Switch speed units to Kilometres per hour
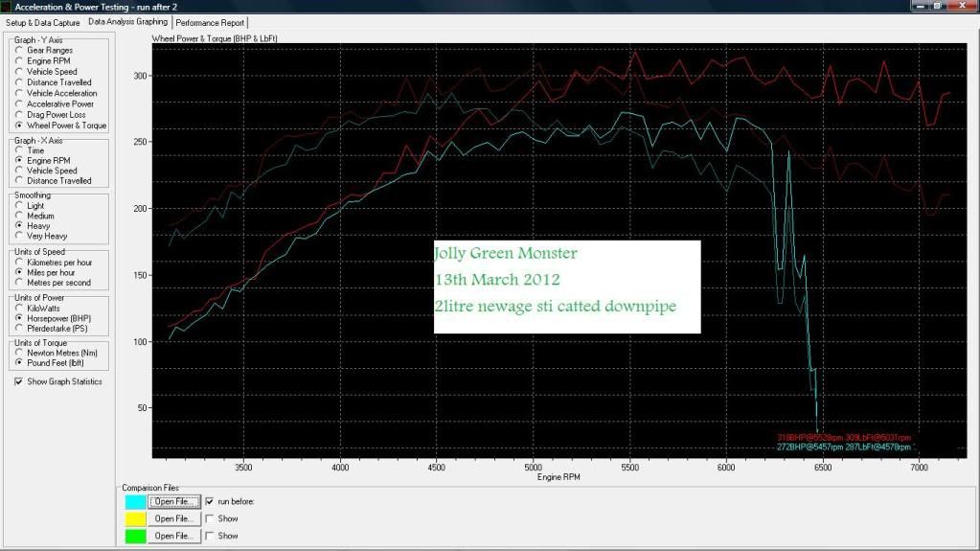Image resolution: width=980 pixels, height=551 pixels. tap(20, 263)
